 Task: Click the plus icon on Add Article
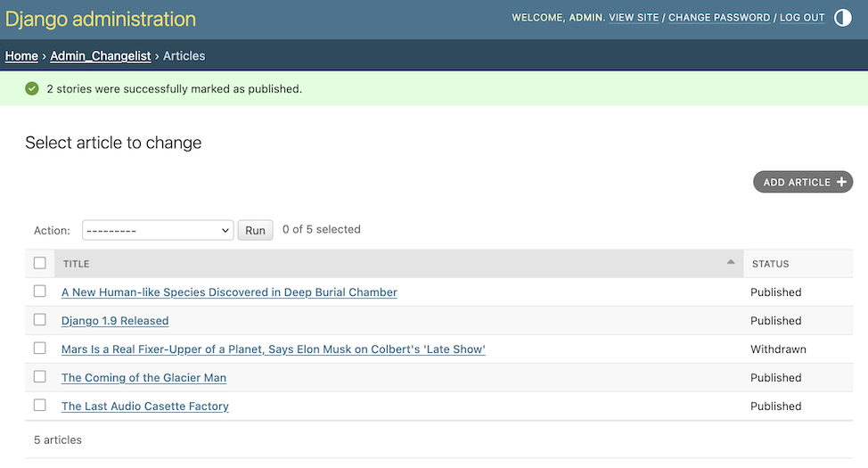point(840,182)
